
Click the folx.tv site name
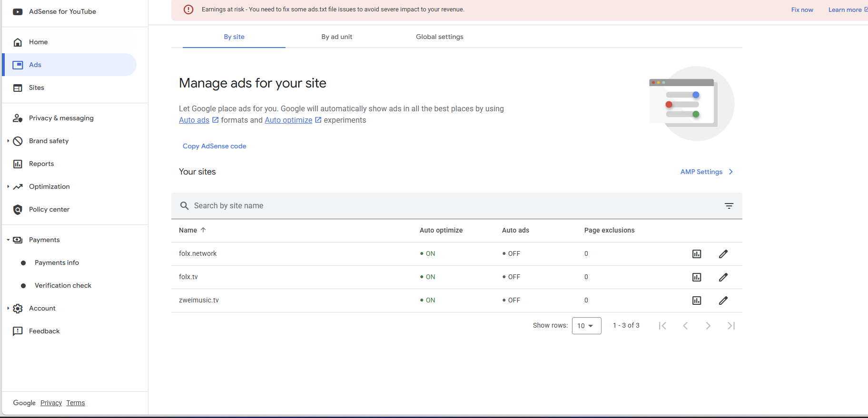click(x=188, y=277)
